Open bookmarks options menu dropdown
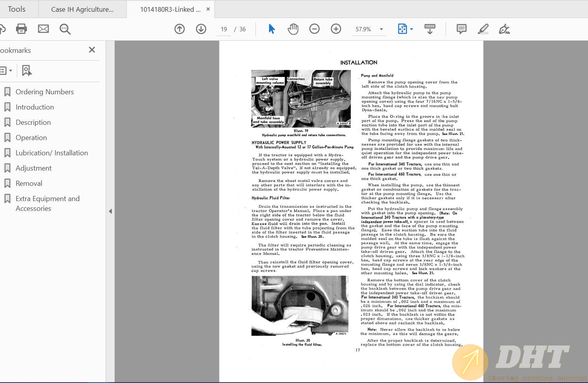The image size is (588, 383). pos(5,71)
